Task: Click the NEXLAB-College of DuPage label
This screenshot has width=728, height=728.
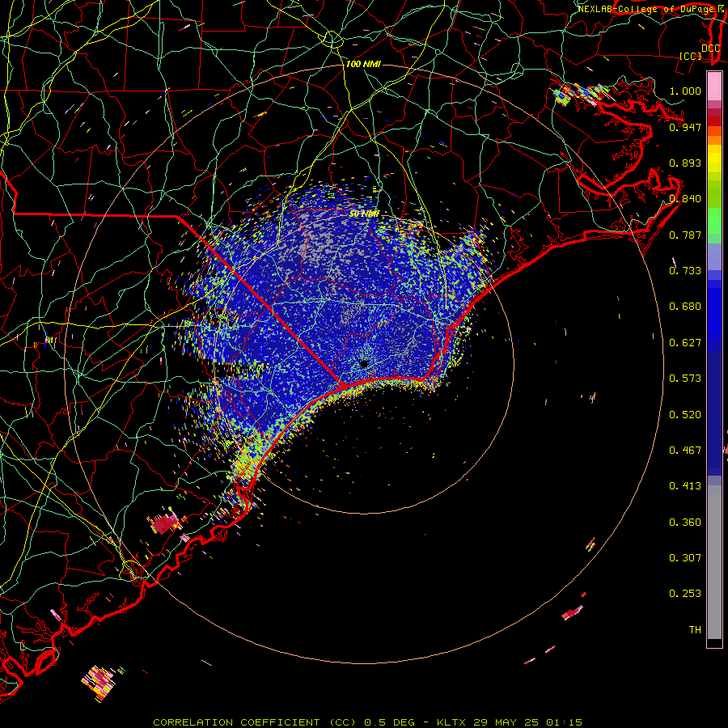Action: point(647,9)
